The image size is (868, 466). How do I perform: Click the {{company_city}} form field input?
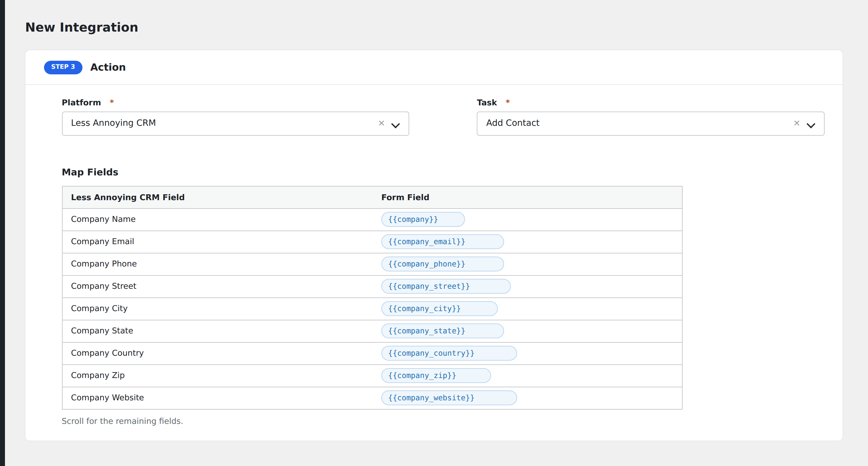(439, 308)
